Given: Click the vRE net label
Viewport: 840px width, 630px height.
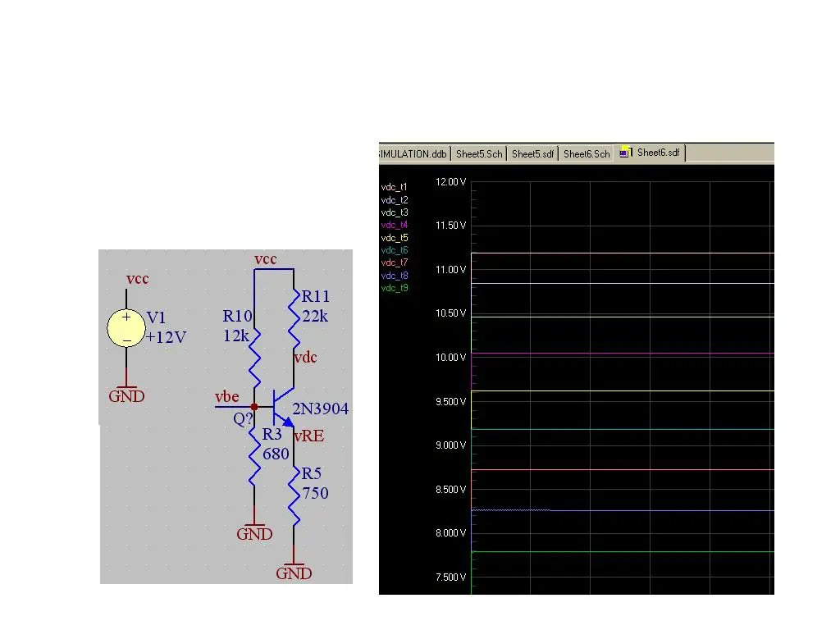Looking at the screenshot, I should point(309,436).
